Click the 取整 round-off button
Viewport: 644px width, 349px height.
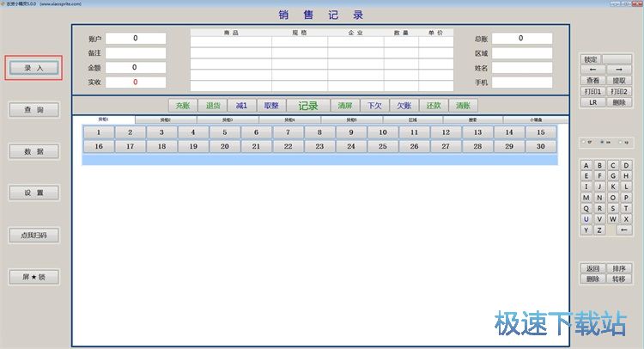(x=271, y=106)
